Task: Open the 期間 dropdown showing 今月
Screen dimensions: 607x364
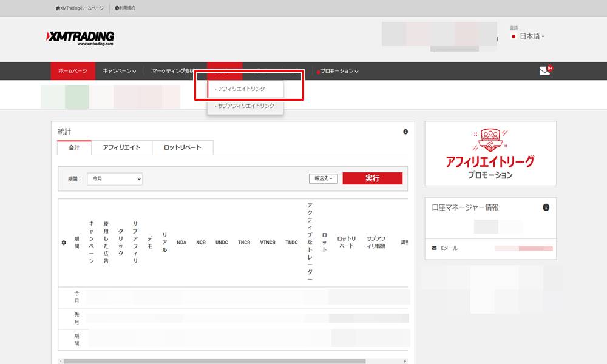Action: (115, 178)
